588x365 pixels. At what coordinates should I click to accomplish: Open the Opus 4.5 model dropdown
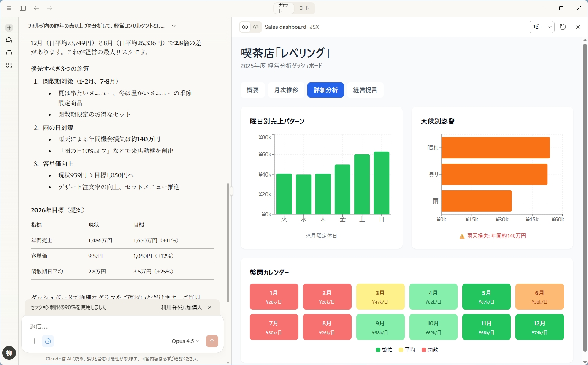[185, 341]
